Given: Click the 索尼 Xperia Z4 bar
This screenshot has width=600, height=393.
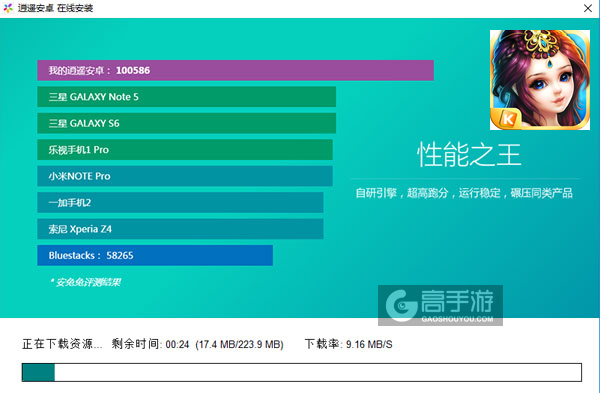Looking at the screenshot, I should coord(180,229).
